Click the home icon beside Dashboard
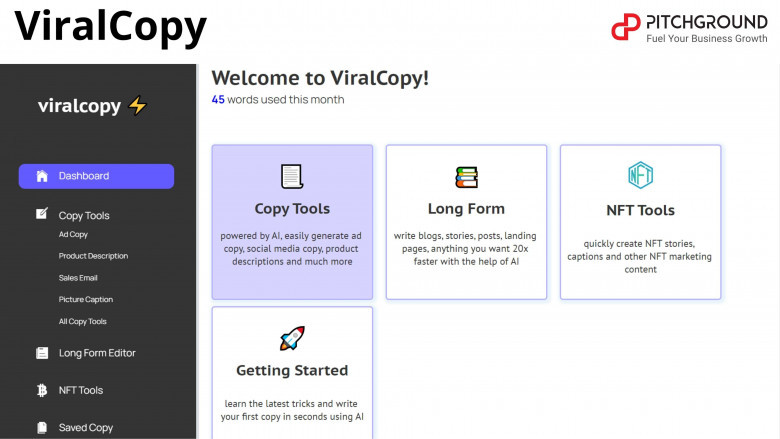The width and height of the screenshot is (780, 439). (42, 176)
